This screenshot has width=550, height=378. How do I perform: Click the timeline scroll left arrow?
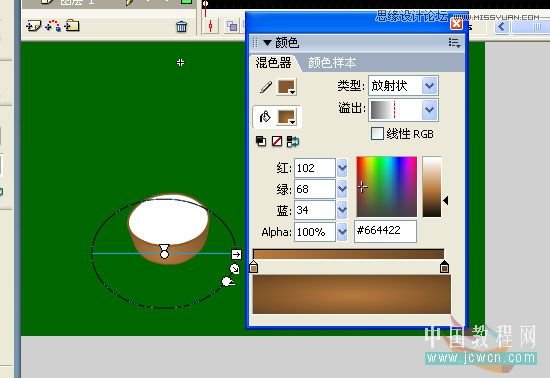[502, 27]
